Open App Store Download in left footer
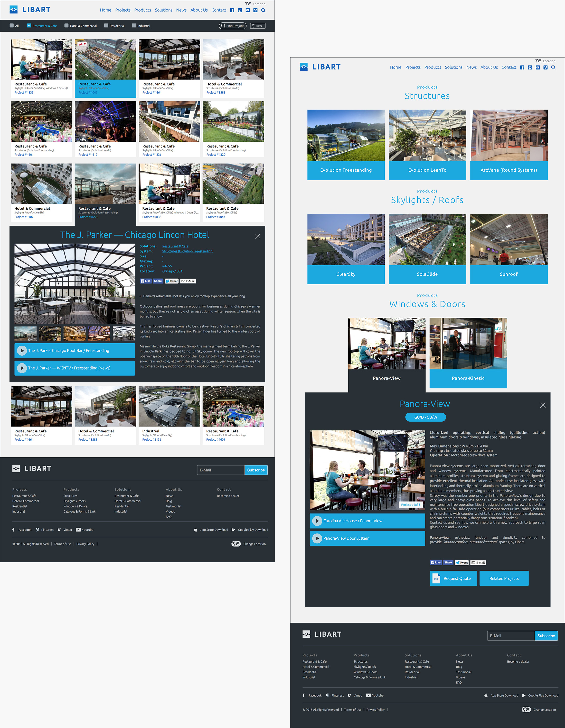The height and width of the screenshot is (728, 565). [211, 530]
